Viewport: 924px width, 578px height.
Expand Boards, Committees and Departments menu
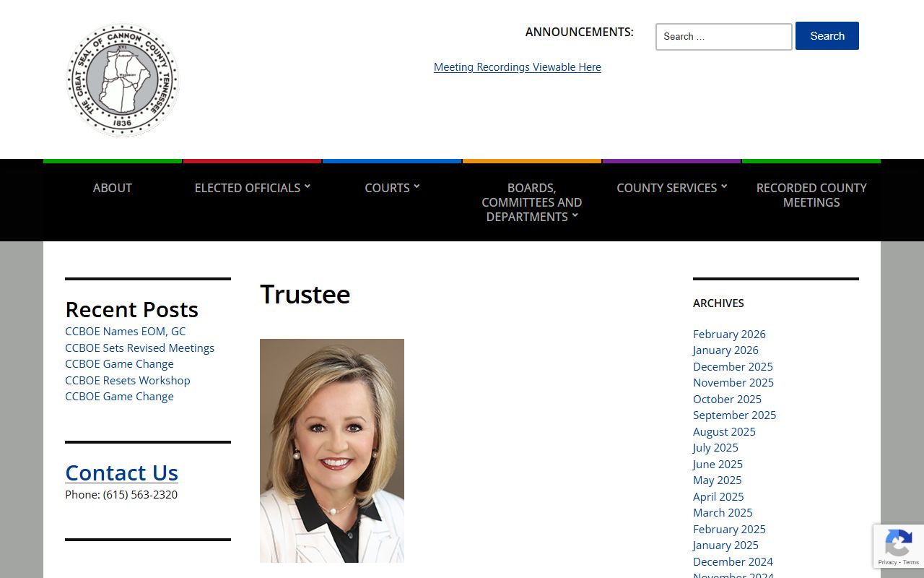tap(532, 202)
